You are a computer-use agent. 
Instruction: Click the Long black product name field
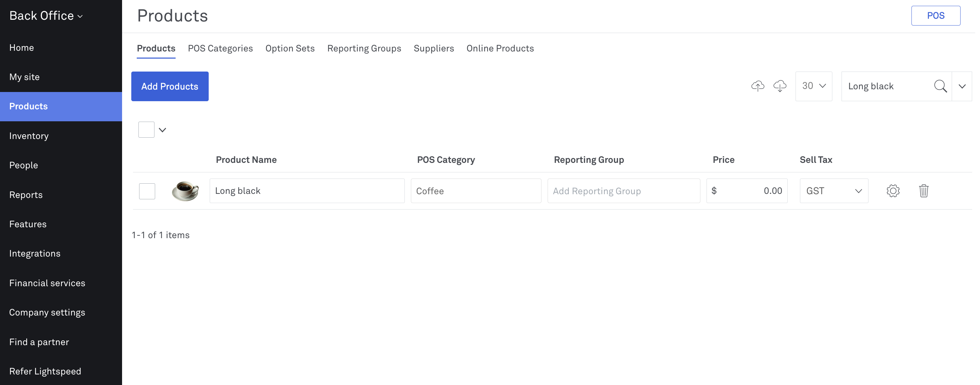click(x=307, y=191)
